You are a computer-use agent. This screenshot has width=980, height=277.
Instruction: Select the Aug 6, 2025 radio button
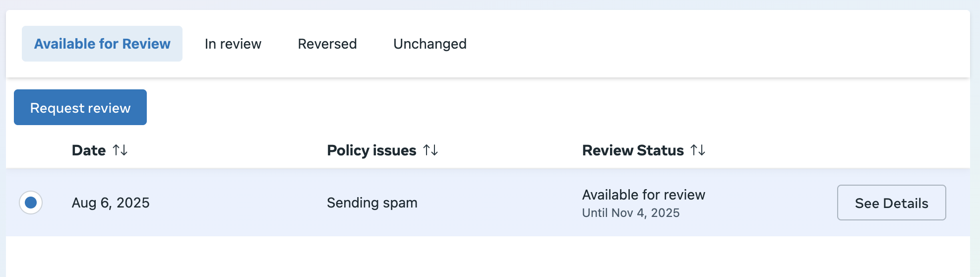(x=31, y=203)
